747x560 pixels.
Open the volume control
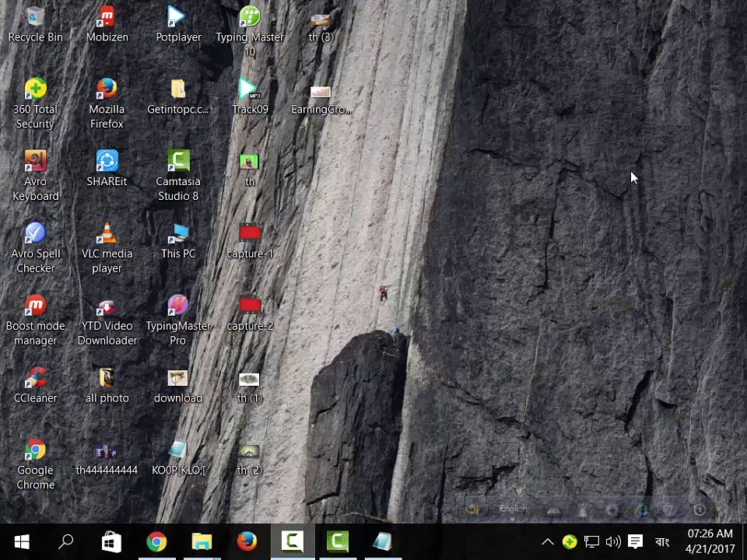(x=613, y=541)
